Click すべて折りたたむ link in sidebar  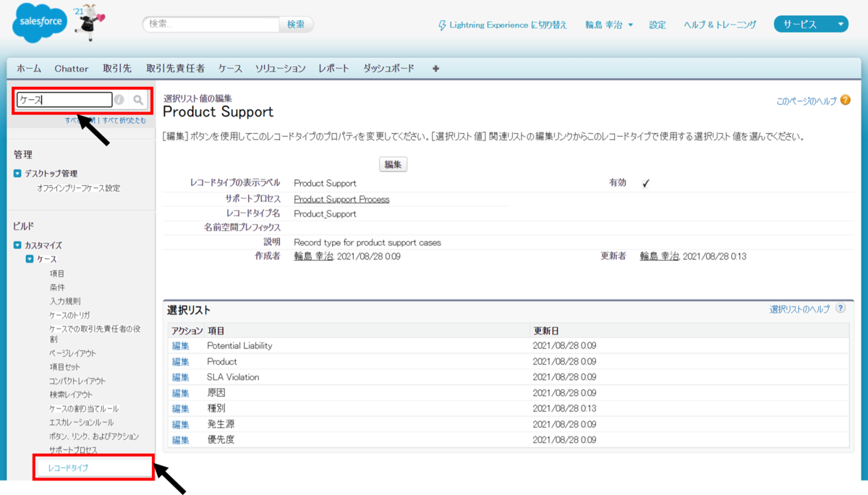pyautogui.click(x=124, y=121)
